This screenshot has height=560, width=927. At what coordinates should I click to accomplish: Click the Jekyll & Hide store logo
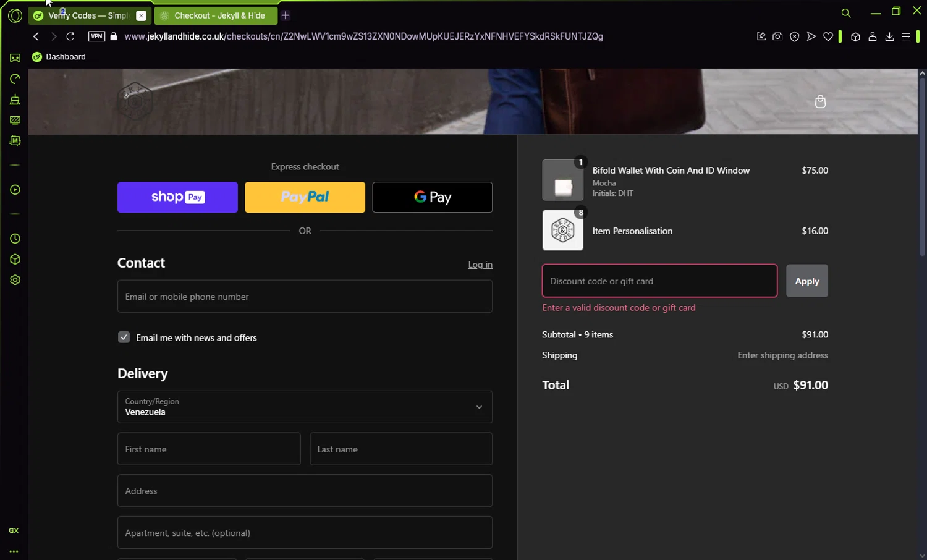tap(135, 101)
